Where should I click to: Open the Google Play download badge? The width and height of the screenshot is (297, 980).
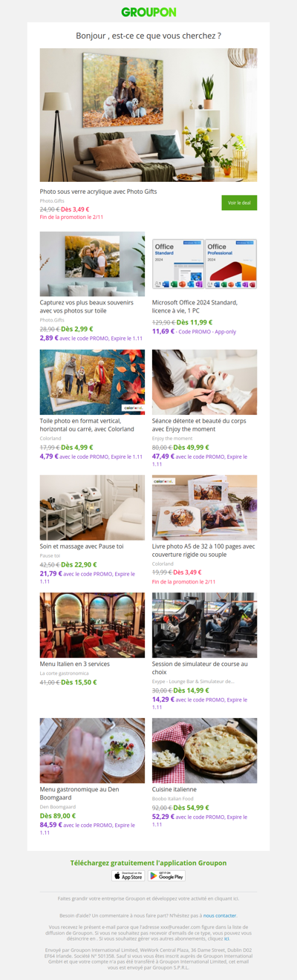click(x=166, y=876)
